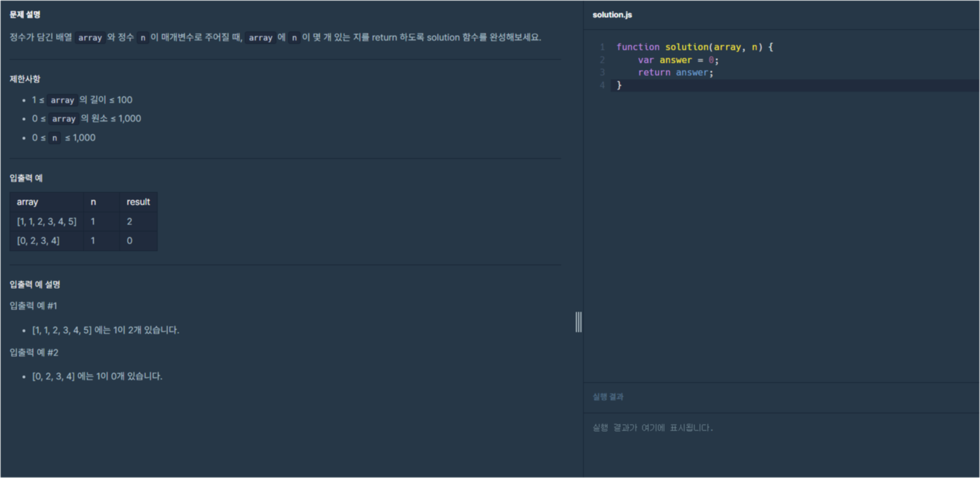Place cursor on closing brace line 4
The height and width of the screenshot is (478, 980).
tap(619, 86)
